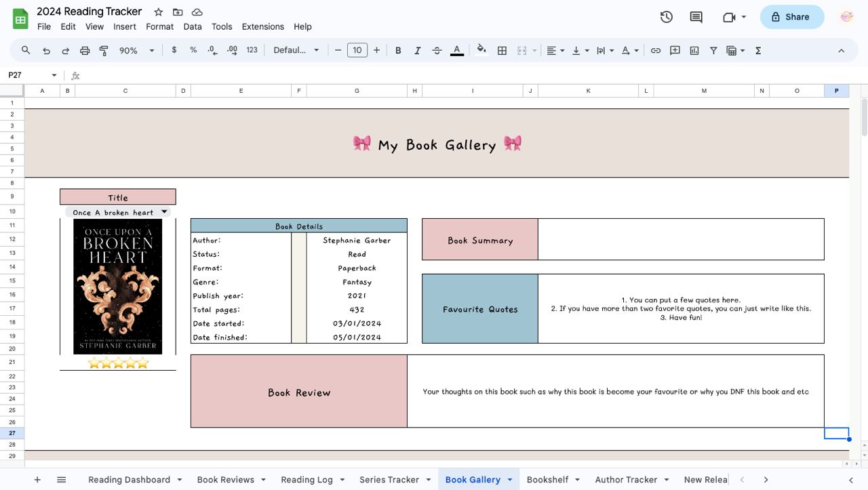Open the comments history panel
This screenshot has height=490, width=868.
(x=696, y=17)
